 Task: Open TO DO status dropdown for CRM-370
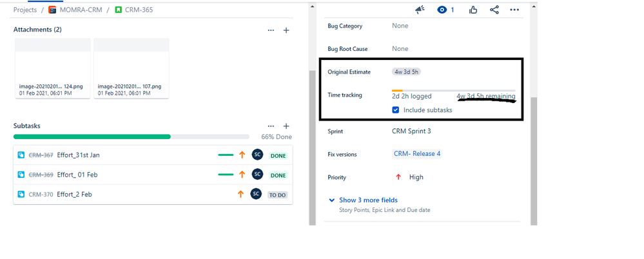pyautogui.click(x=278, y=195)
